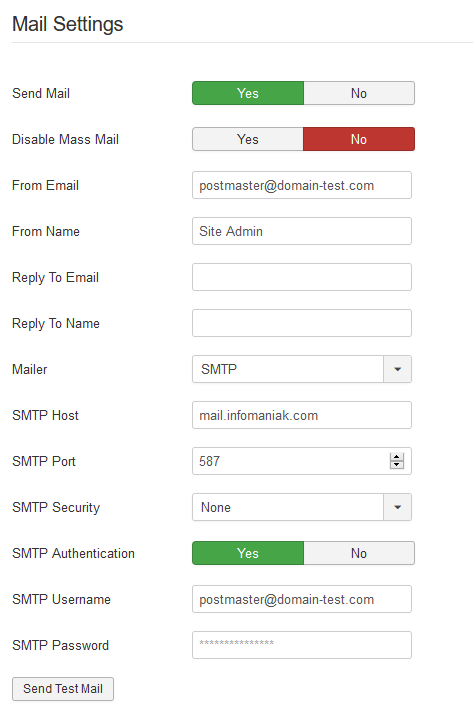
Task: Set Send Mail to No
Action: (359, 93)
